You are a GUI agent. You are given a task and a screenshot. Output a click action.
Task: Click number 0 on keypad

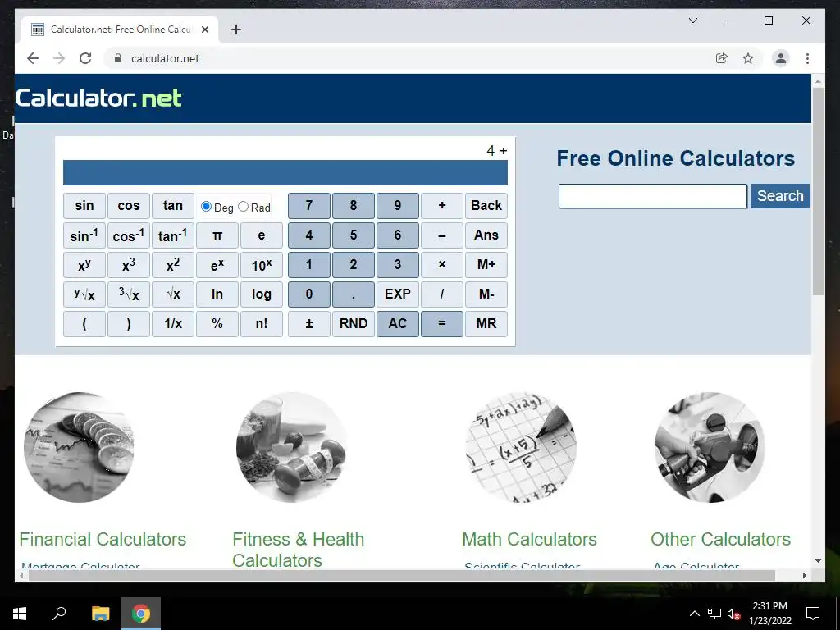click(x=309, y=294)
